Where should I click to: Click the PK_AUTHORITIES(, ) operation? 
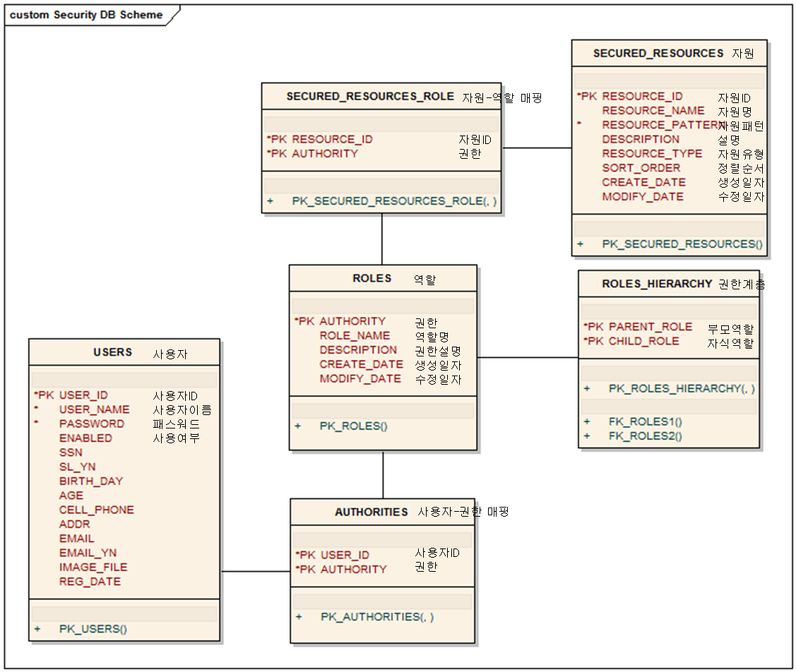376,616
